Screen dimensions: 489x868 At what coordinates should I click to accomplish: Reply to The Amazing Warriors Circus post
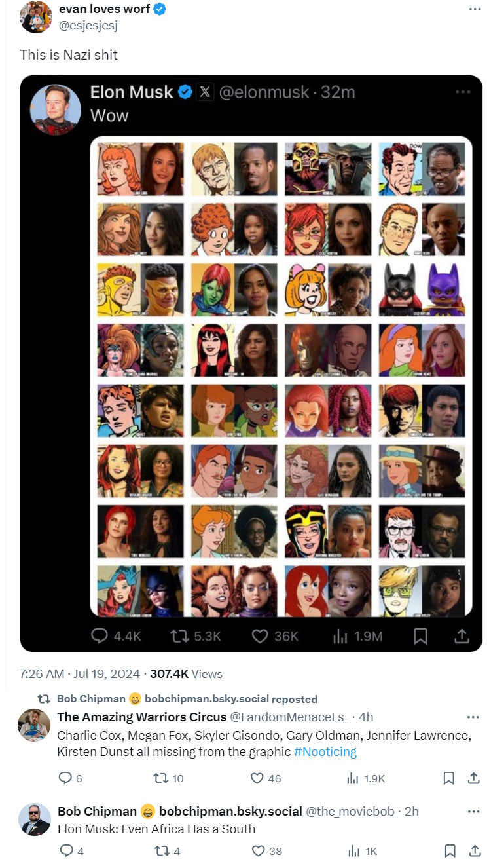65,778
